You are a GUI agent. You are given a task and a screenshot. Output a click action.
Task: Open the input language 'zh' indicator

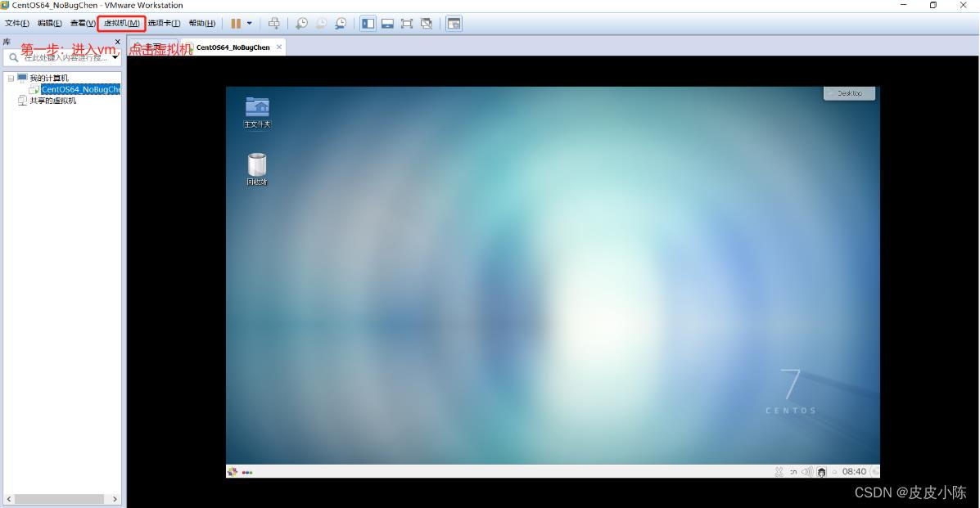click(793, 472)
